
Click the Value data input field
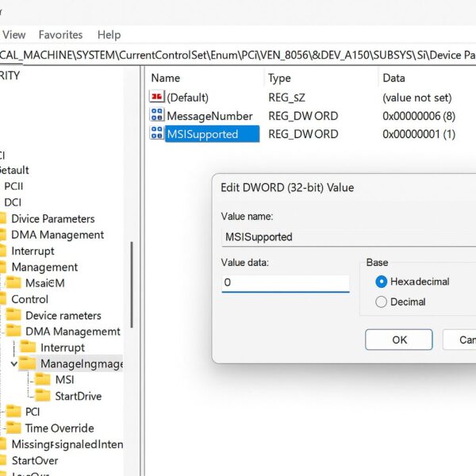(286, 283)
